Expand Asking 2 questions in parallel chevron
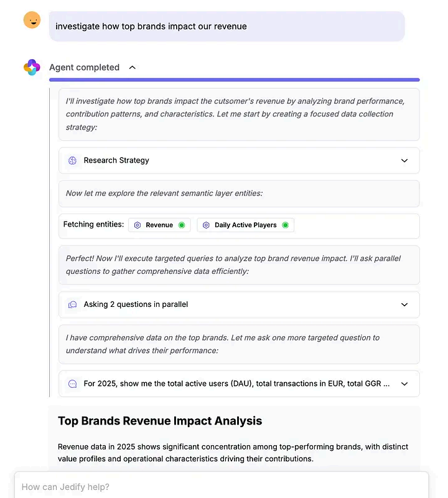The width and height of the screenshot is (448, 498). click(x=404, y=304)
